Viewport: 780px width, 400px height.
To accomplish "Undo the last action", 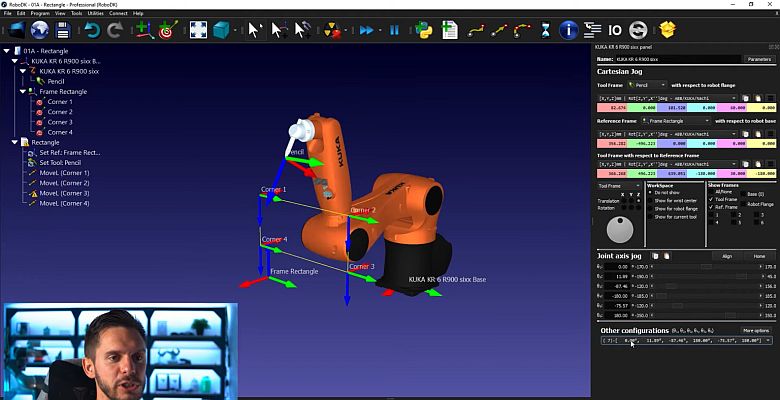I will (x=92, y=30).
